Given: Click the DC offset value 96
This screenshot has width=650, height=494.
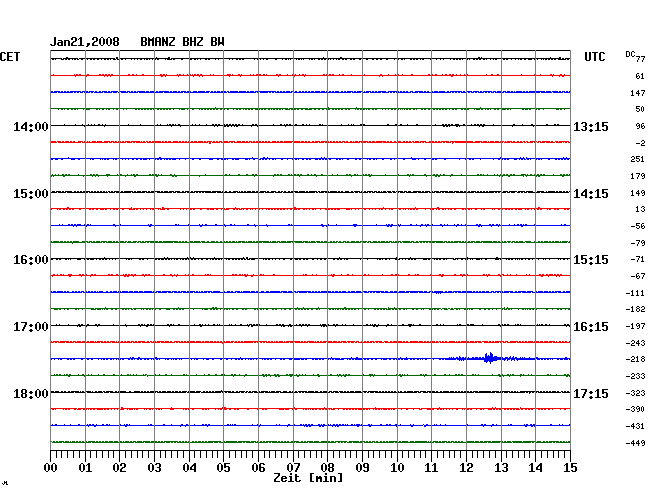Looking at the screenshot, I should (x=640, y=126).
